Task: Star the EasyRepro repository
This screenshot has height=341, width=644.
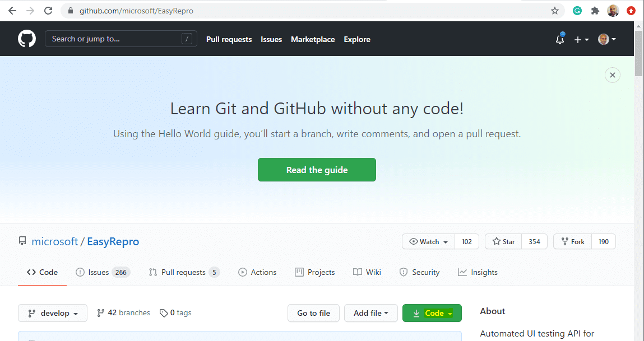Action: click(503, 241)
